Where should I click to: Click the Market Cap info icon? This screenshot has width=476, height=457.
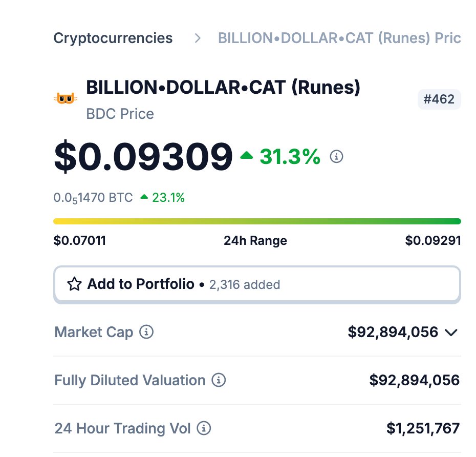click(x=146, y=331)
